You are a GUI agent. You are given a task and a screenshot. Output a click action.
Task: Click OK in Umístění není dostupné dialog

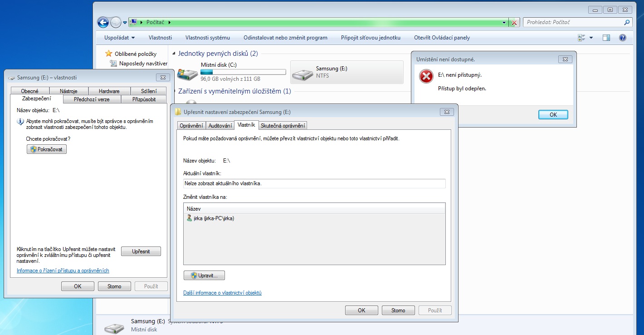[x=553, y=115]
